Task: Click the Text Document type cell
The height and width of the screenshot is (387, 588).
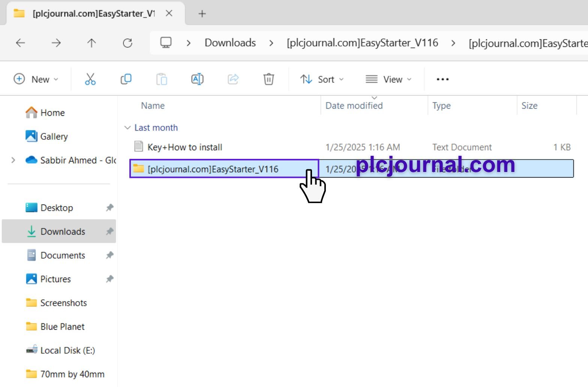Action: (x=462, y=147)
